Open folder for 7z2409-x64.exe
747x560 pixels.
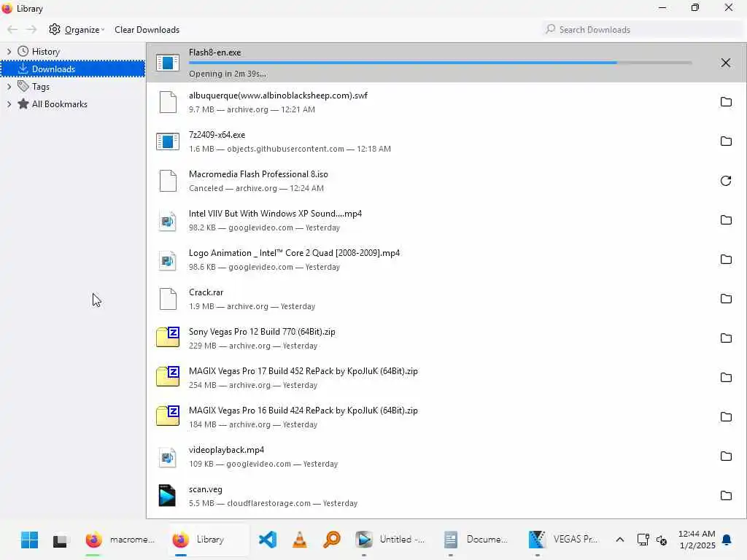[x=726, y=141]
